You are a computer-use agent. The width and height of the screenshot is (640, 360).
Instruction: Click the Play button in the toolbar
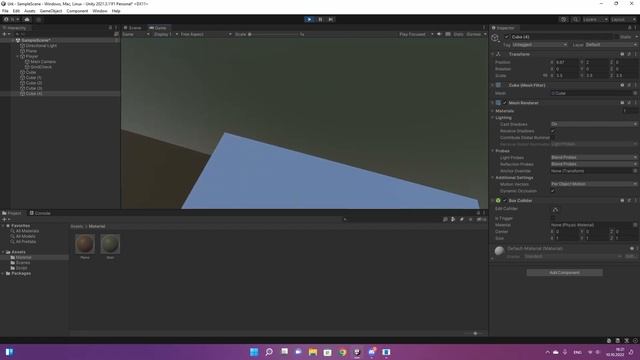point(309,19)
